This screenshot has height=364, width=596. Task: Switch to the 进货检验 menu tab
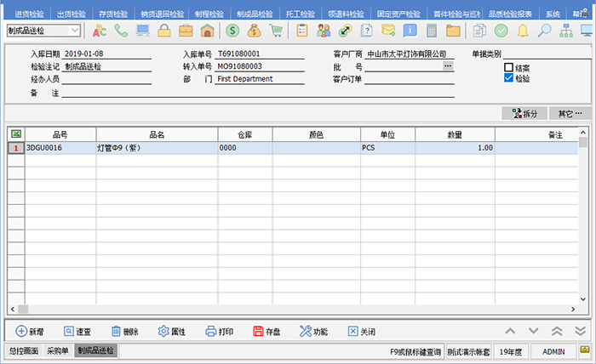(25, 14)
